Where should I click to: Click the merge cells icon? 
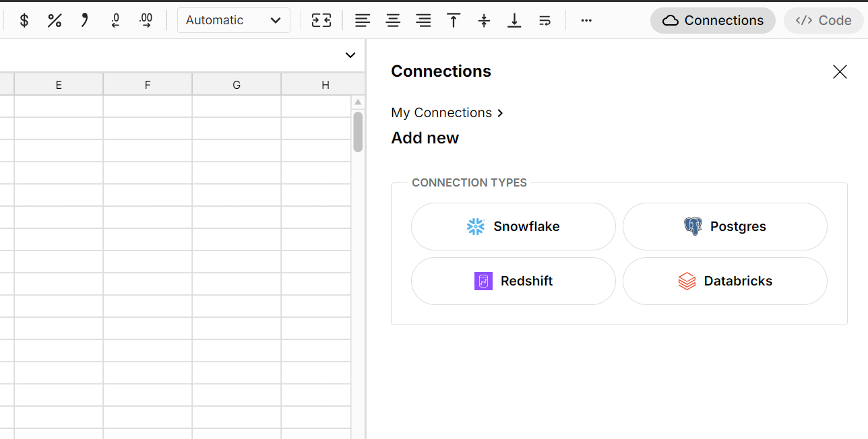[x=321, y=20]
